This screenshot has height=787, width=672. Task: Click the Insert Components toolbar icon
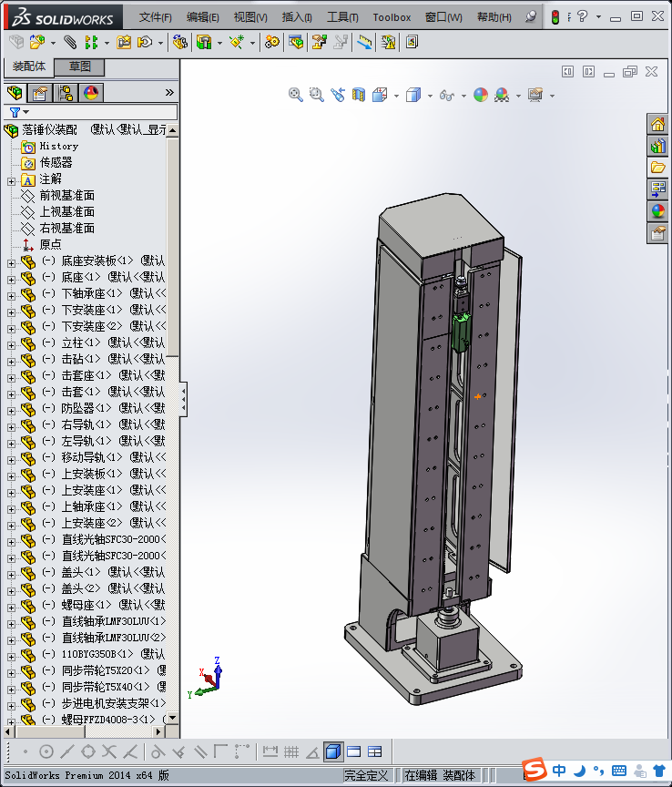click(37, 42)
